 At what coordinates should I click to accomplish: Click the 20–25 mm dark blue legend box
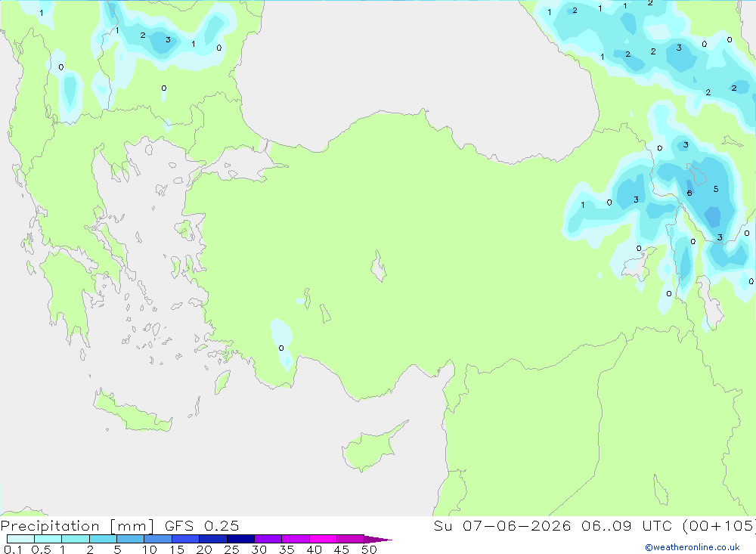pyautogui.click(x=213, y=539)
